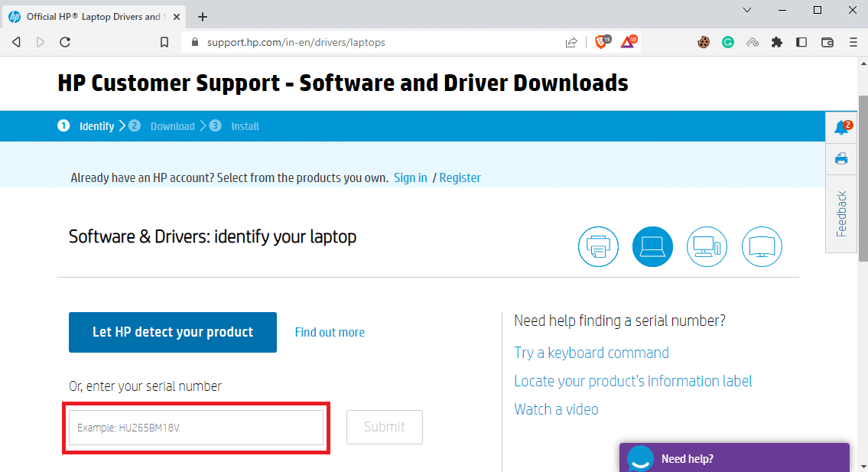Open the browser hamburger menu
The image size is (868, 472).
(853, 42)
